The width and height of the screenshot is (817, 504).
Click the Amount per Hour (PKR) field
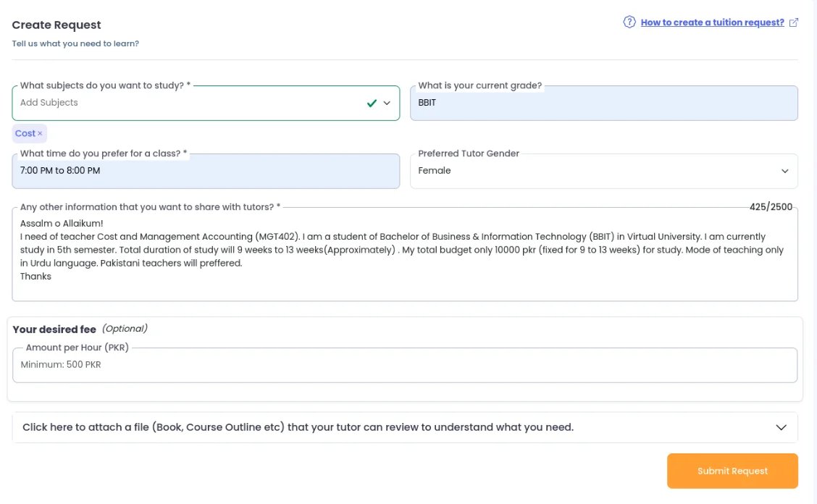point(404,365)
